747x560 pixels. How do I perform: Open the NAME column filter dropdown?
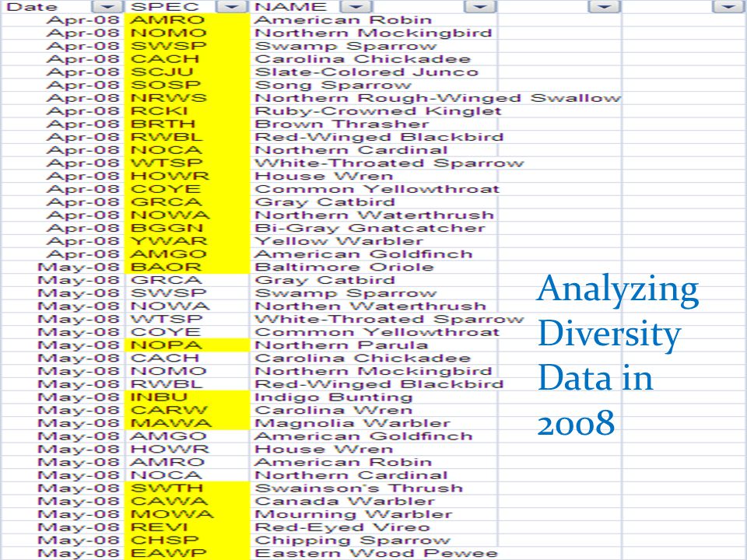pos(356,7)
